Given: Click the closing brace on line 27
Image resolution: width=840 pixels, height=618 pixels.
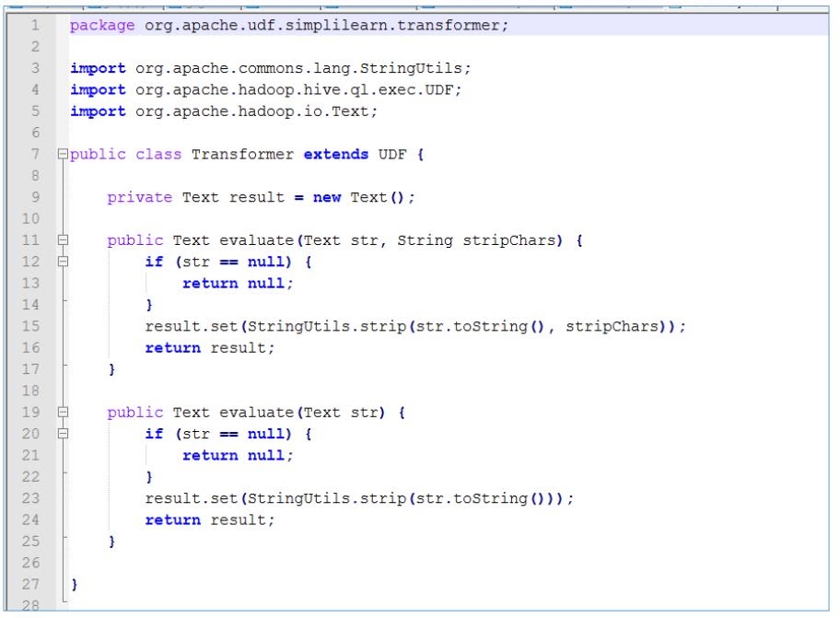Looking at the screenshot, I should 73,584.
